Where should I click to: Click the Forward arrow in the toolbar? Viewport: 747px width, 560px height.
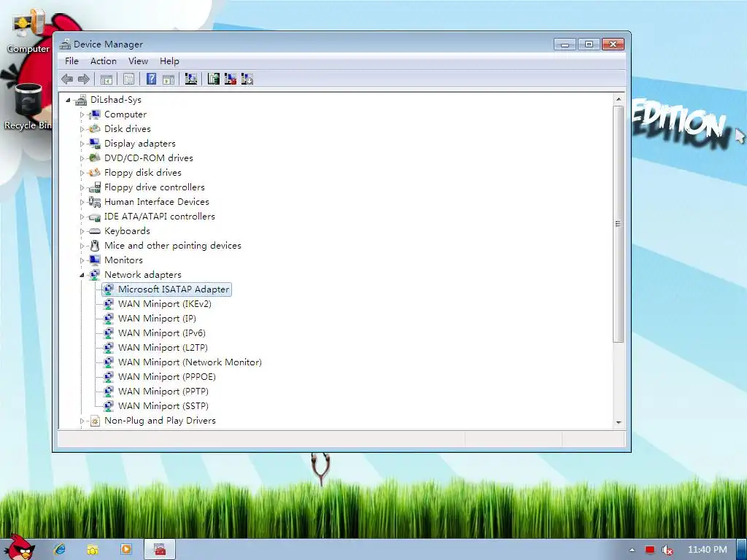(x=84, y=79)
